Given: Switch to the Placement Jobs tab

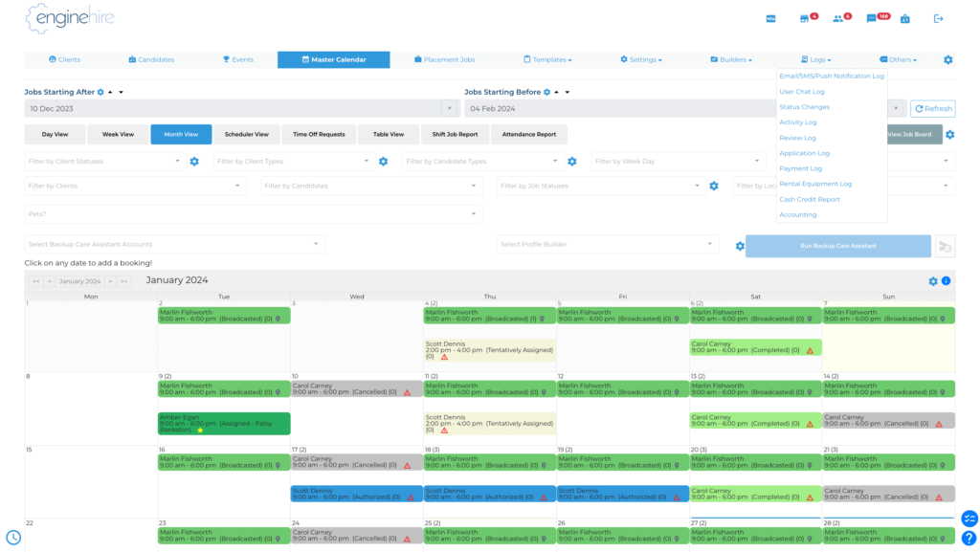Looking at the screenshot, I should pyautogui.click(x=446, y=58).
